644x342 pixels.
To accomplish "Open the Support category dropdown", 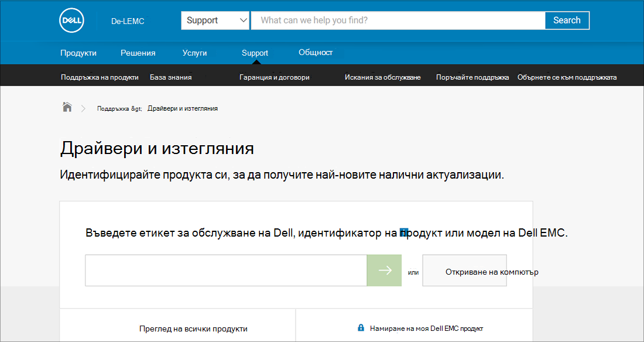I will click(x=215, y=20).
